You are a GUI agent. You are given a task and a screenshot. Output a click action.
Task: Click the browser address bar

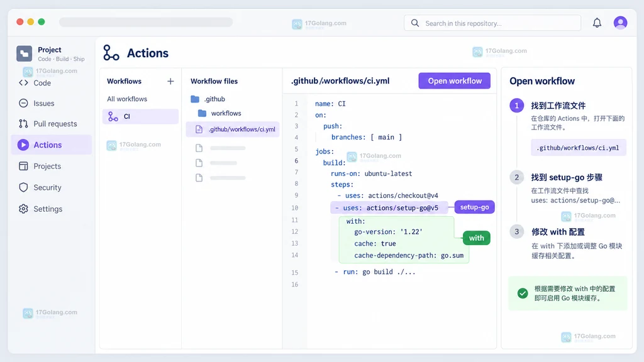146,22
